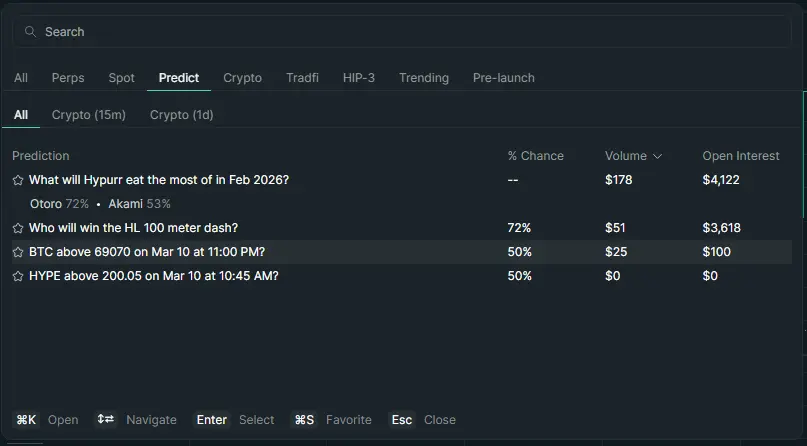This screenshot has width=807, height=446.
Task: Select the Crypto (15m) filter
Action: 89,115
